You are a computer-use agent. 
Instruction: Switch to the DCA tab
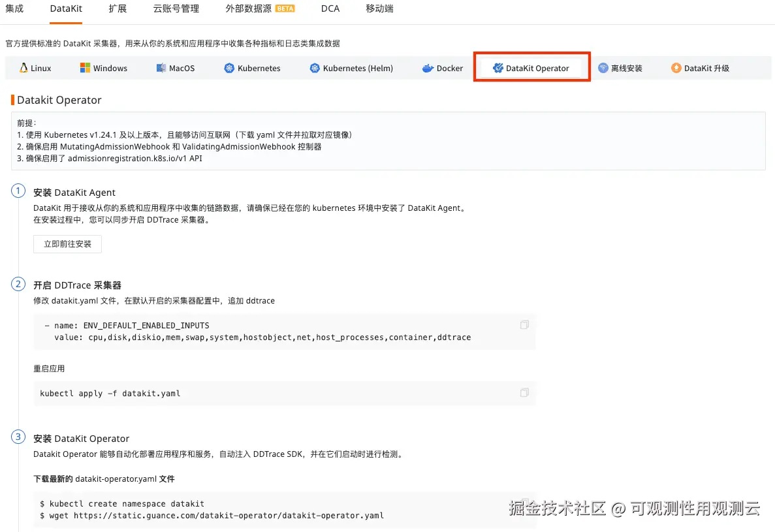tap(330, 8)
